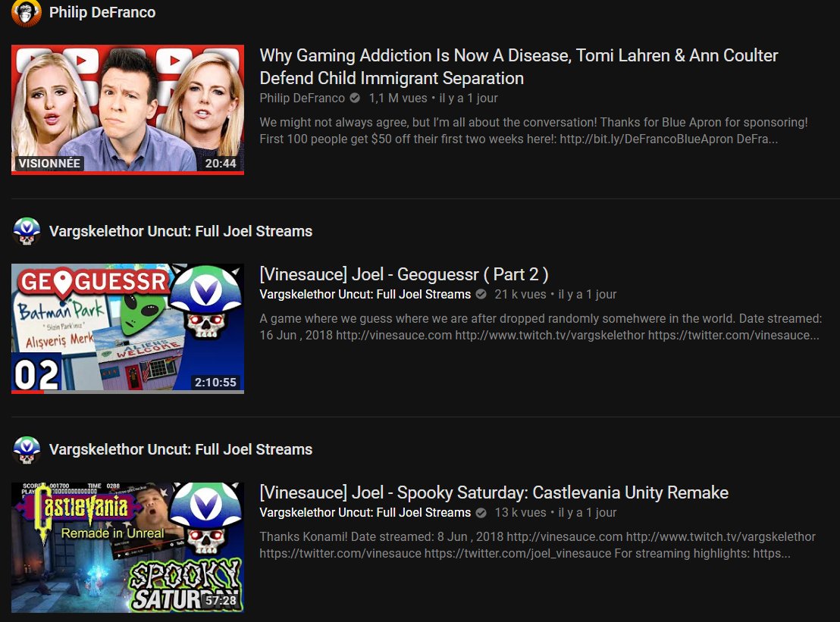This screenshot has width=840, height=622.
Task: Open Vargskelethor Uncut header above Castlevania video
Action: (x=180, y=449)
